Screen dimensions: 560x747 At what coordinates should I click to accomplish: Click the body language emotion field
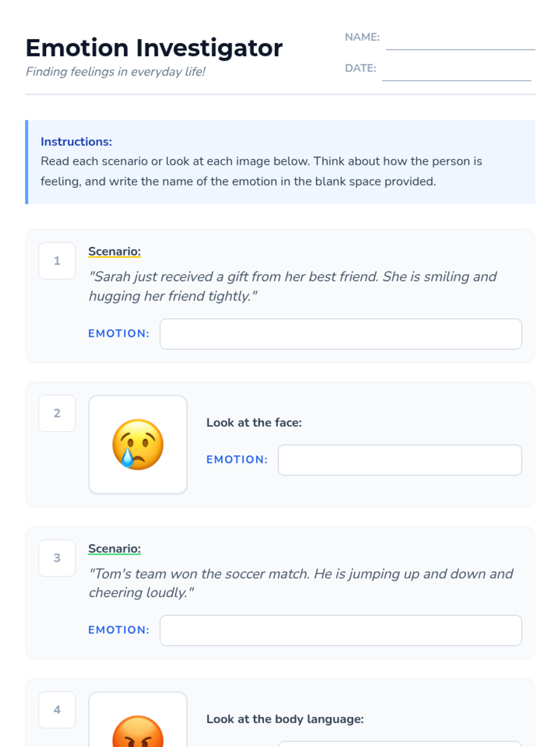coord(399,744)
